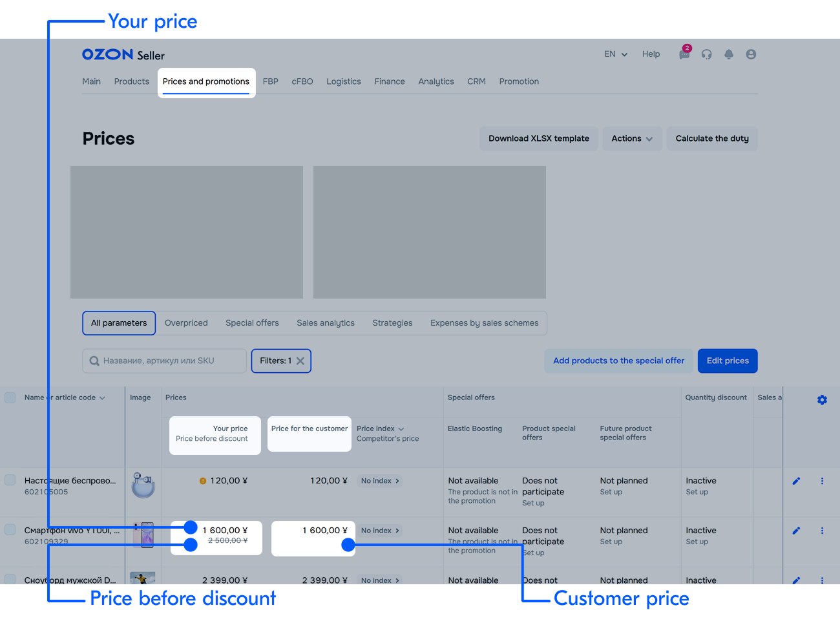
Task: Open the notifications bell icon
Action: [729, 54]
